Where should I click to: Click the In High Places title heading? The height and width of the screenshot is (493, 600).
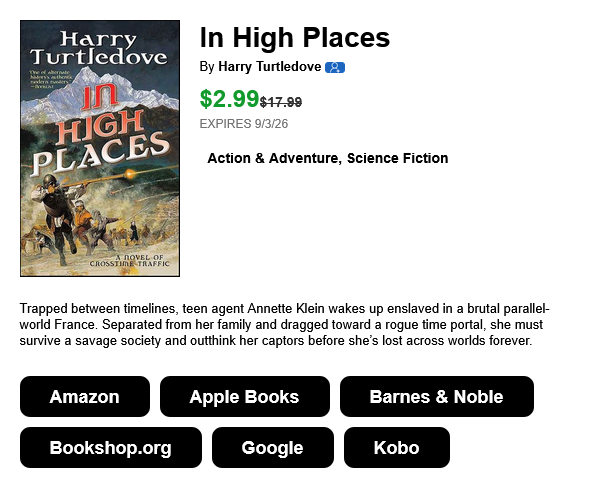[295, 38]
